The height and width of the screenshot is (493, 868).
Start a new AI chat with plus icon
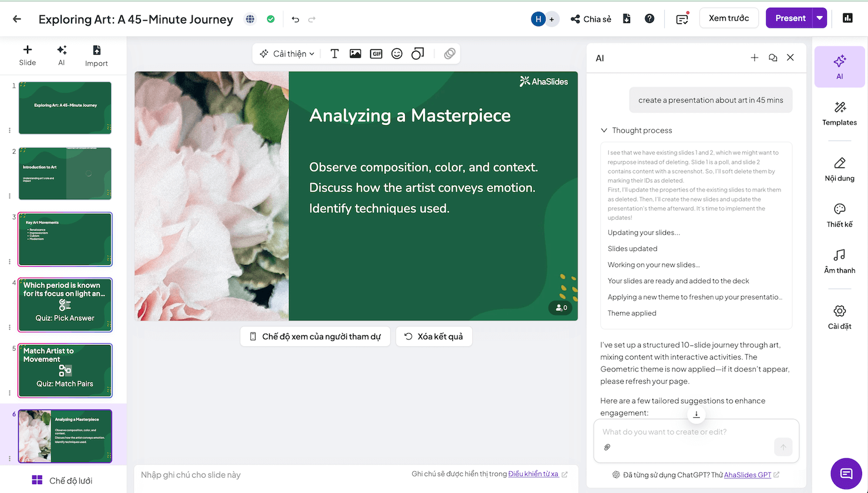(x=755, y=58)
